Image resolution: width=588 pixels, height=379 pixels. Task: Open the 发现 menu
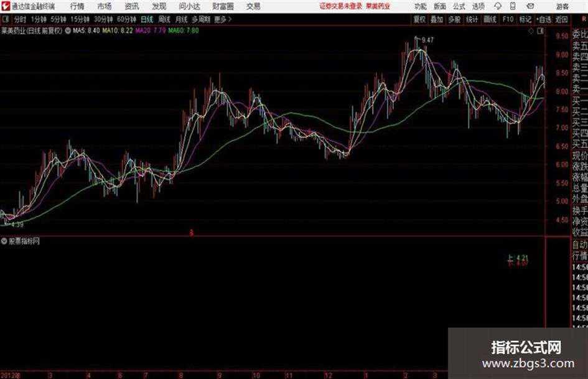pyautogui.click(x=159, y=6)
